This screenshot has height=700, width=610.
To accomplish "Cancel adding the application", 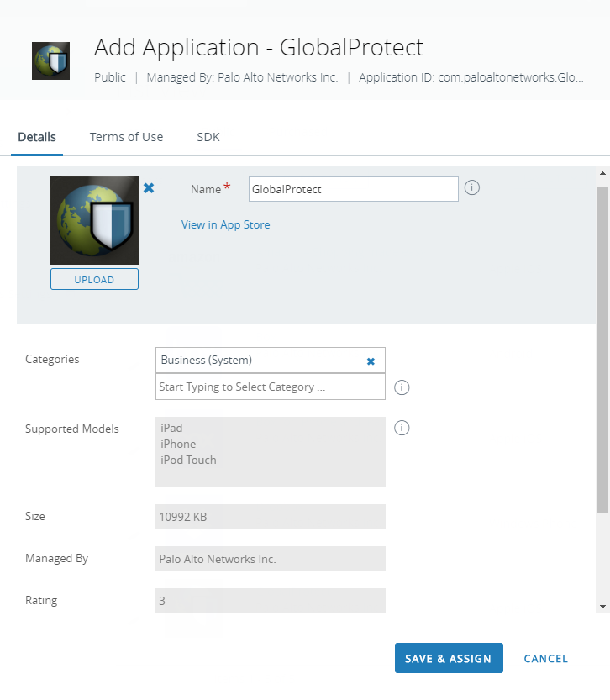I will coord(546,659).
